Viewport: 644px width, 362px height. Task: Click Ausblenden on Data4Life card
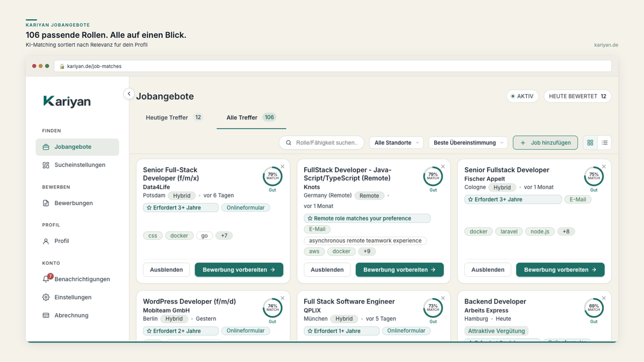point(167,270)
